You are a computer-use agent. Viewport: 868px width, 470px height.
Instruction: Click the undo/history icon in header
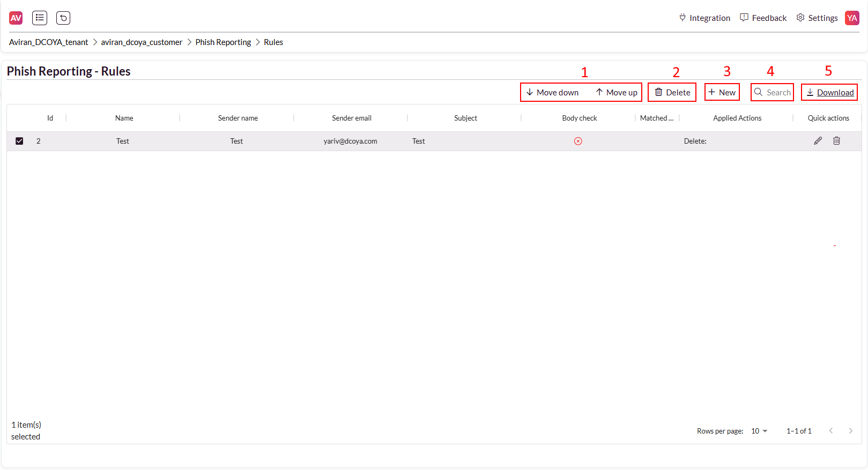point(63,18)
